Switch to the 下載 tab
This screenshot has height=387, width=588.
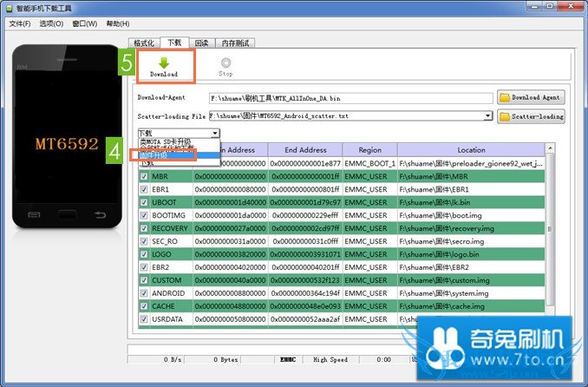[x=174, y=43]
